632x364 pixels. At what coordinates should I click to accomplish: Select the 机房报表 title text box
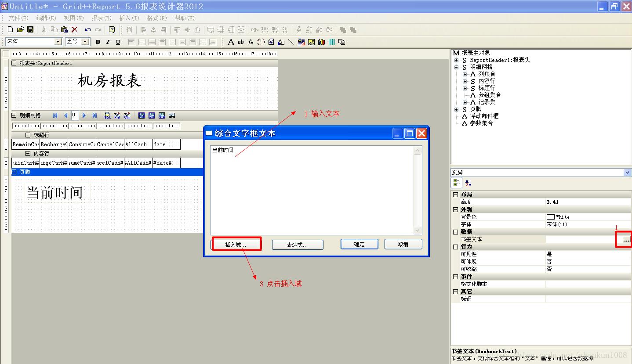point(109,81)
